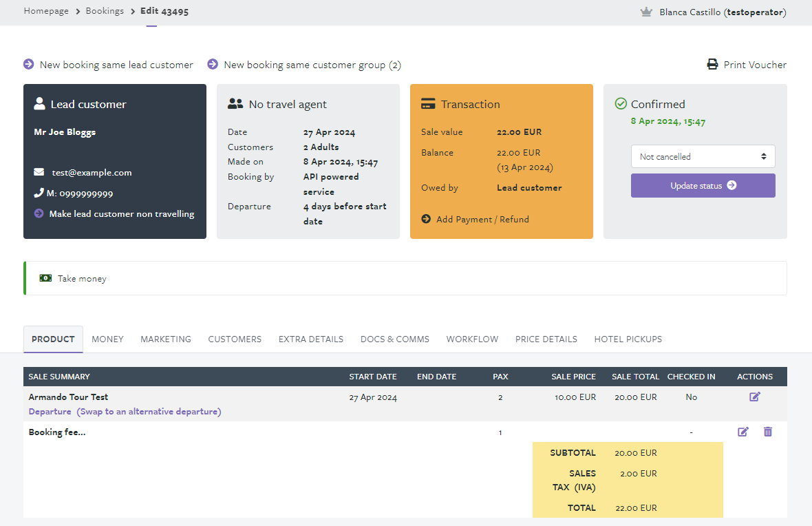Click the Mr Joe Bloggs customer name
This screenshot has width=812, height=526.
65,132
